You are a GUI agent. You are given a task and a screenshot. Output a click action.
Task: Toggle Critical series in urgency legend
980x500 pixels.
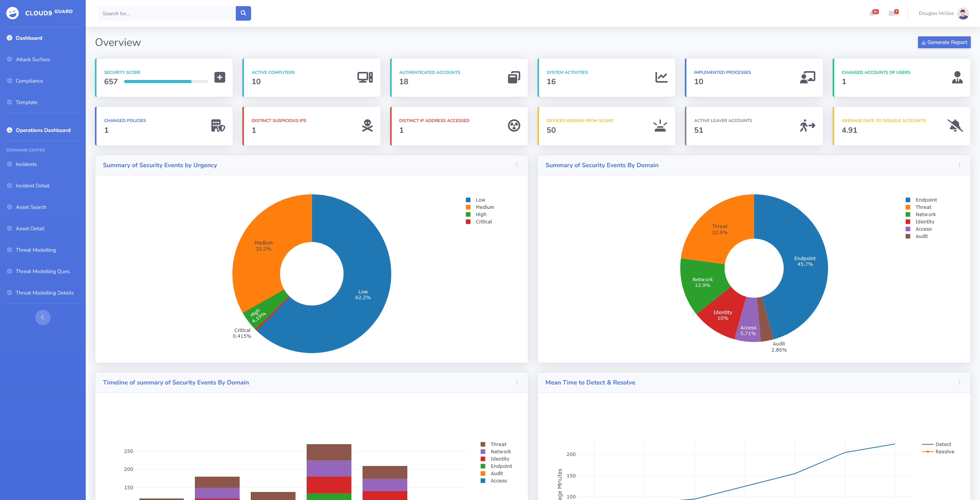pos(483,222)
